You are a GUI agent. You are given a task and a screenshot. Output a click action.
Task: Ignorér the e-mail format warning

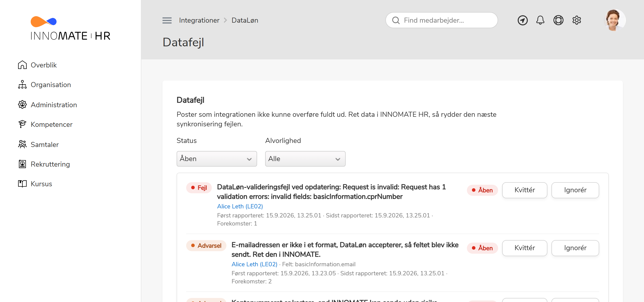575,248
